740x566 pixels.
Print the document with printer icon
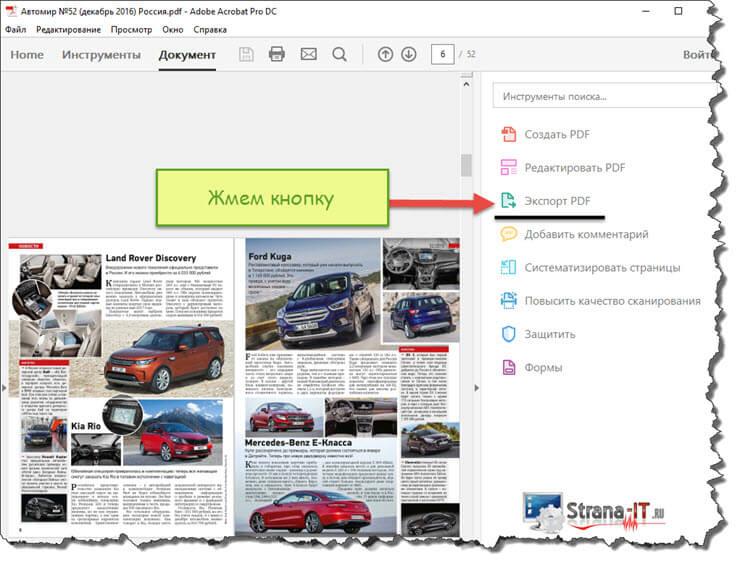[x=277, y=54]
